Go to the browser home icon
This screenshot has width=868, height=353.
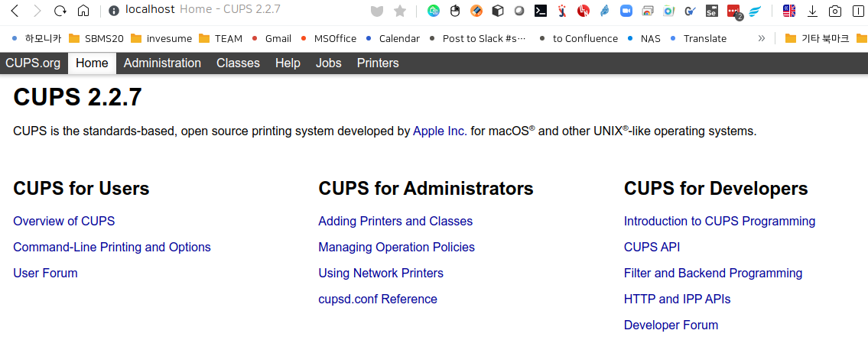tap(83, 11)
